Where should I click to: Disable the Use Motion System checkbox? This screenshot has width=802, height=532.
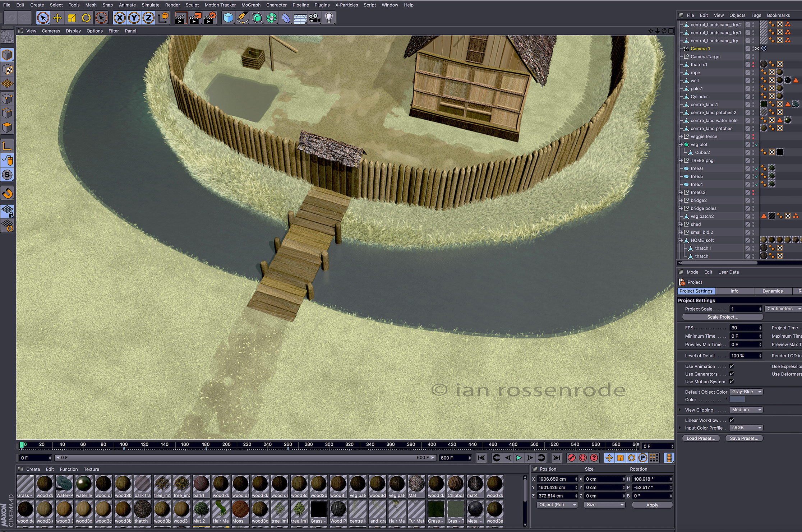732,381
